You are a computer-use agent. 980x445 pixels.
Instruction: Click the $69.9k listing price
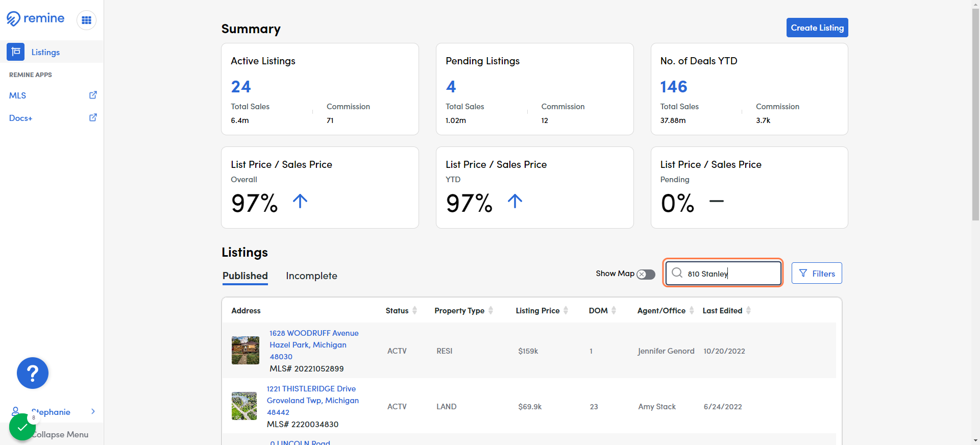530,407
